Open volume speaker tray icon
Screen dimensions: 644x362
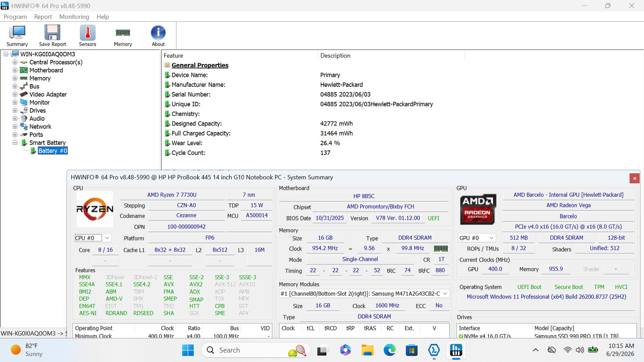(580, 350)
